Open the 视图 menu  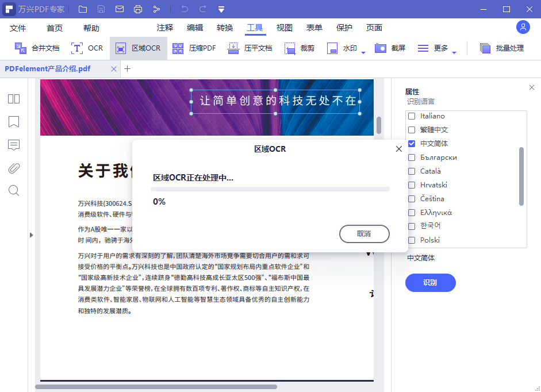[284, 27]
